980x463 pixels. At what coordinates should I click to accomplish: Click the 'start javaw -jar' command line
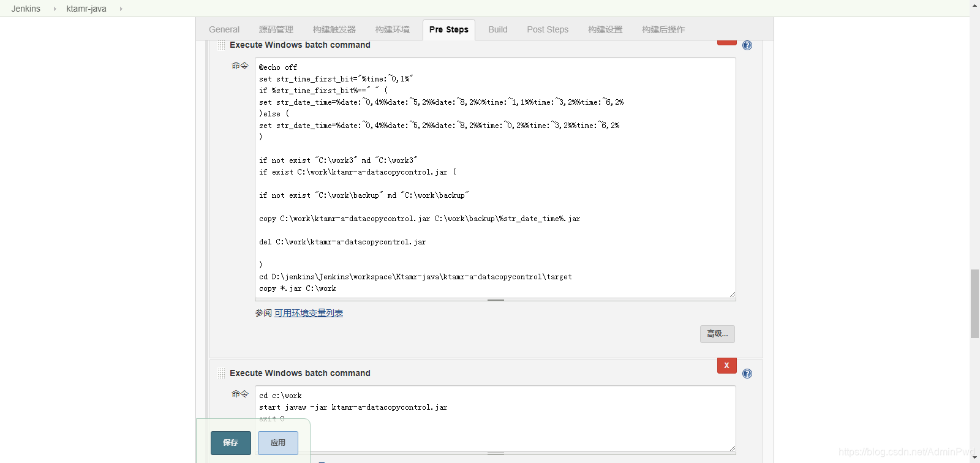click(353, 407)
